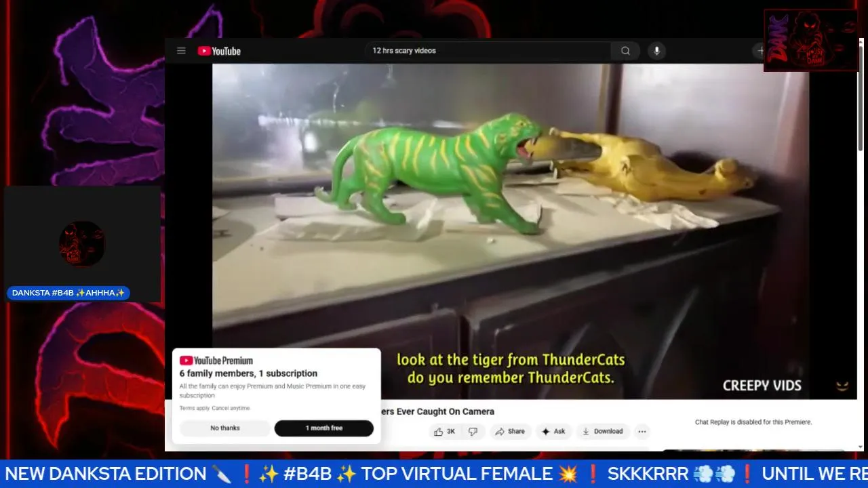Dislike the video
Viewport: 868px width, 488px height.
(473, 431)
